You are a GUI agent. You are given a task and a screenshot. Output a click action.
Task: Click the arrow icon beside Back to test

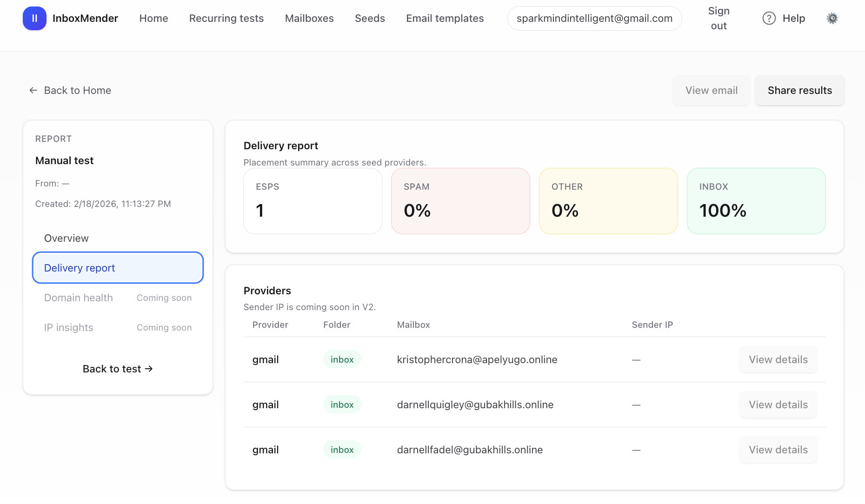click(149, 369)
